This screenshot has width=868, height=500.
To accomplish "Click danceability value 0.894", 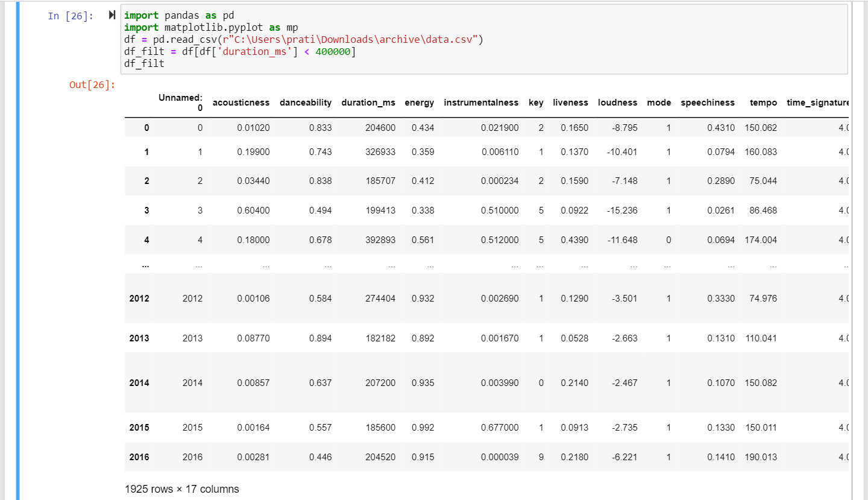I will [320, 338].
